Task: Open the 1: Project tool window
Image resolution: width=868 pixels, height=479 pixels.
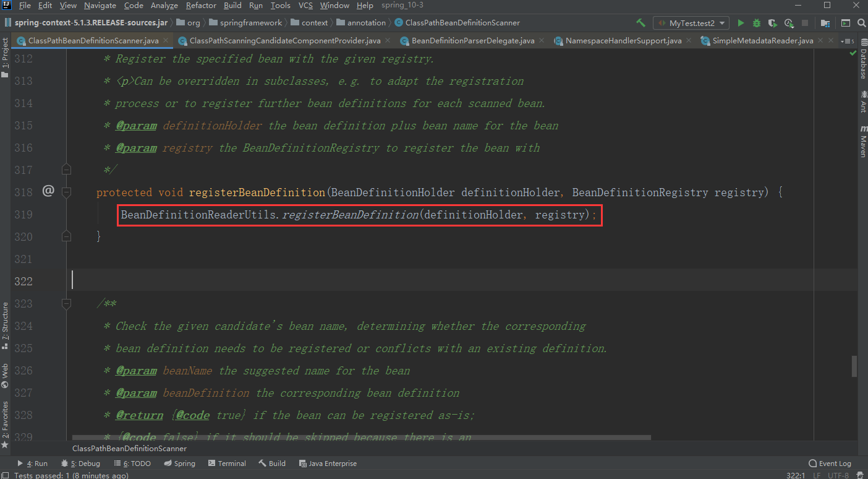Action: pos(5,57)
